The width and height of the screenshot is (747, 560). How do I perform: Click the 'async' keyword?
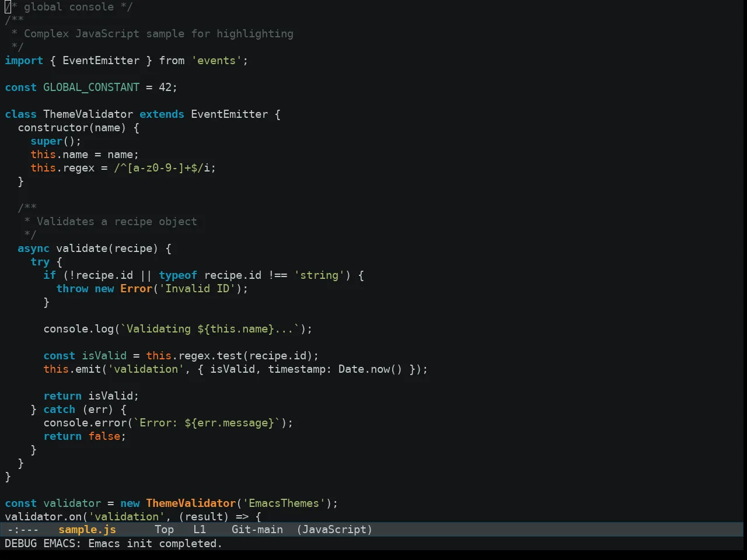34,249
